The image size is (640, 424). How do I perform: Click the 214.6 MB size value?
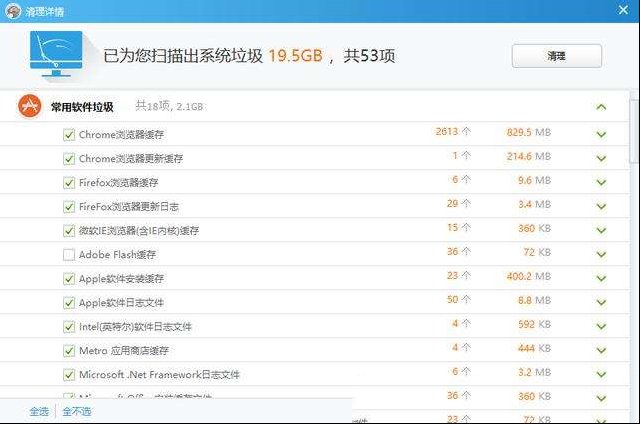point(529,156)
